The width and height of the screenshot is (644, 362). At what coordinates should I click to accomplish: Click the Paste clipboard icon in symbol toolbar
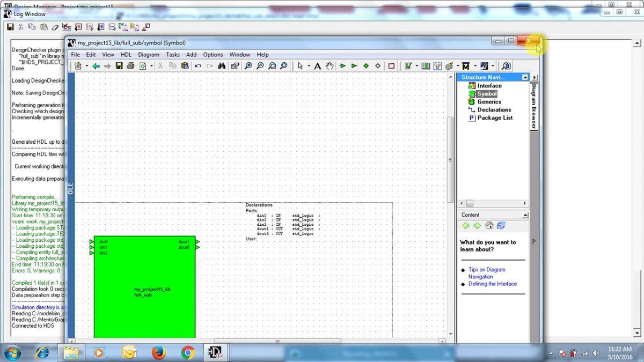[185, 66]
